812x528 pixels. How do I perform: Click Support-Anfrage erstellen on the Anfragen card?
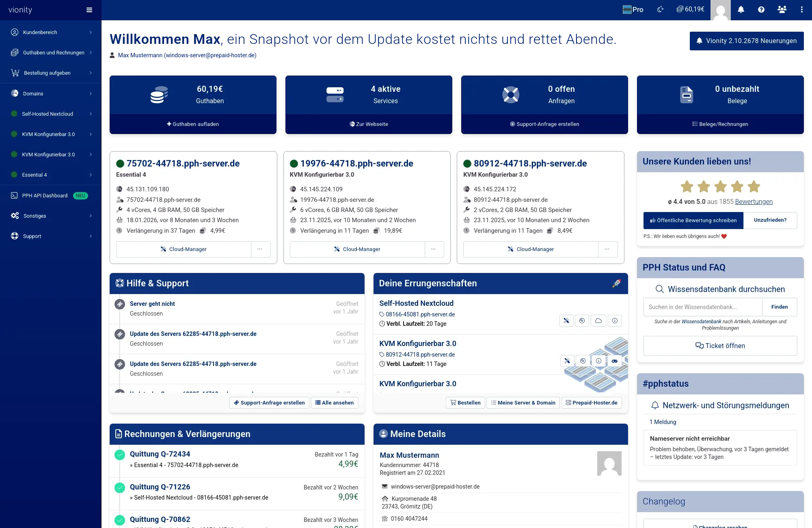[544, 124]
